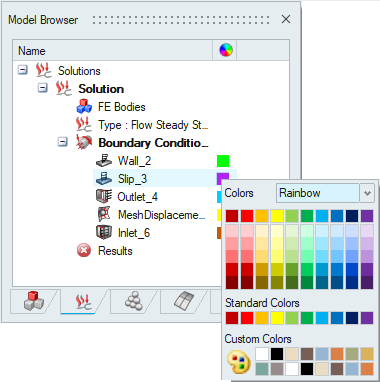Viewport: 380px width, 382px height.
Task: Click Wall_2's green color swatch
Action: 223,161
